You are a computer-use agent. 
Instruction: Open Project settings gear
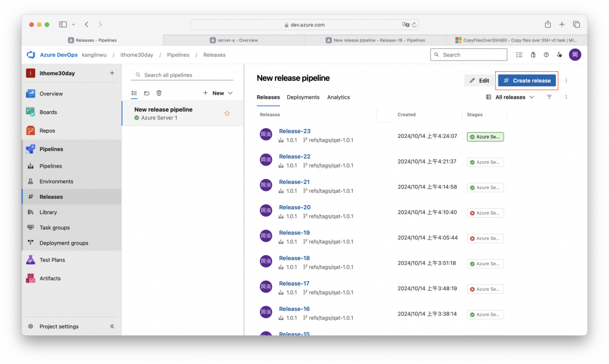31,327
